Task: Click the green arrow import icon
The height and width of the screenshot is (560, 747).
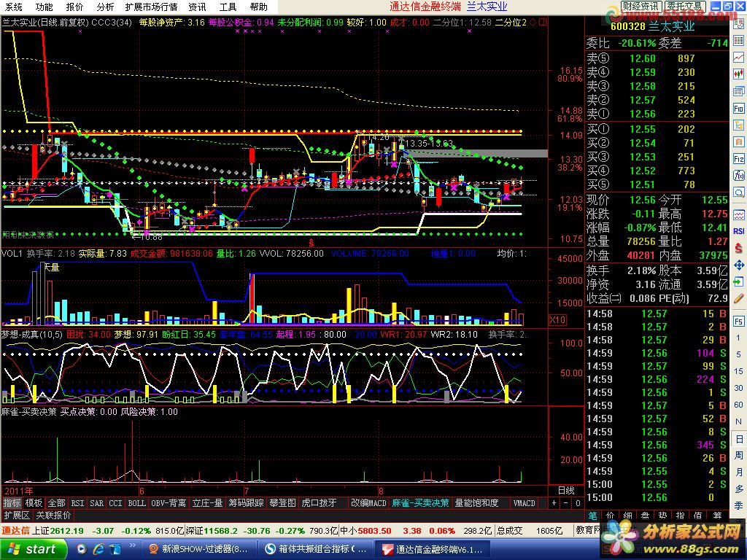Action: tap(739, 282)
